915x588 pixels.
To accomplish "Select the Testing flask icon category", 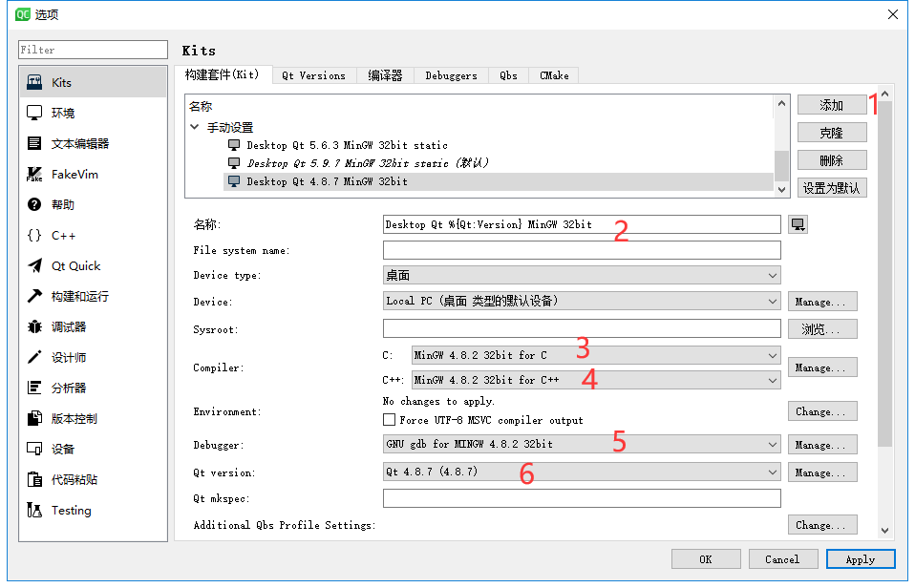I will [x=35, y=510].
